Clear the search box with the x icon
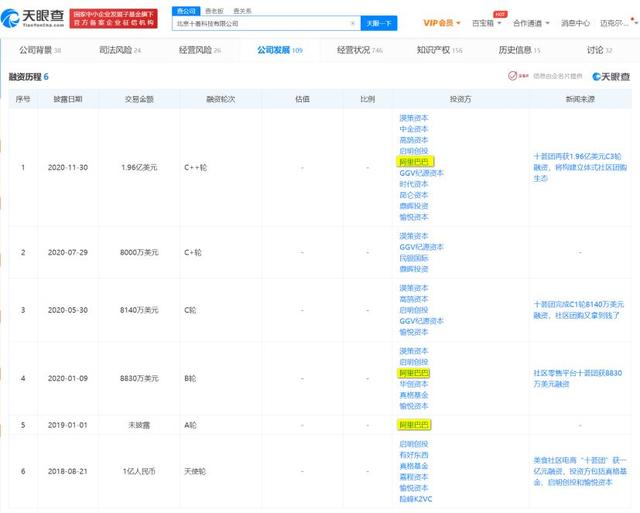 pyautogui.click(x=353, y=23)
